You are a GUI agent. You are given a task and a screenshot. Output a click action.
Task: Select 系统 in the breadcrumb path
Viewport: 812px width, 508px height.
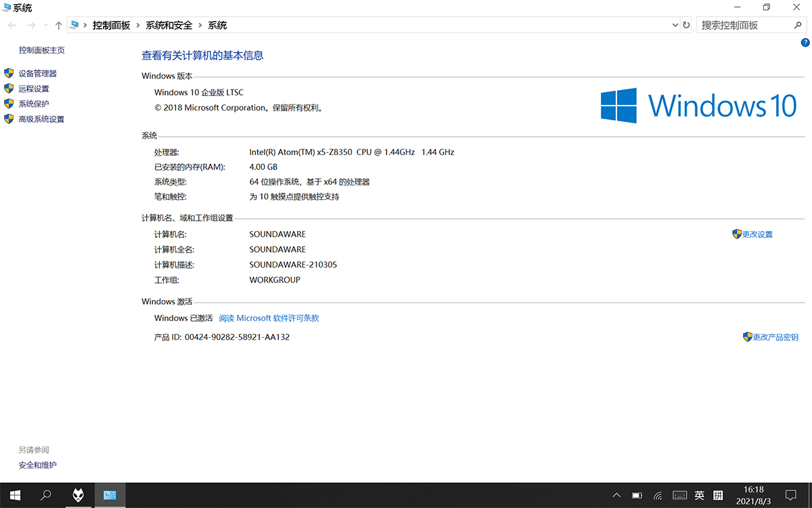point(217,25)
